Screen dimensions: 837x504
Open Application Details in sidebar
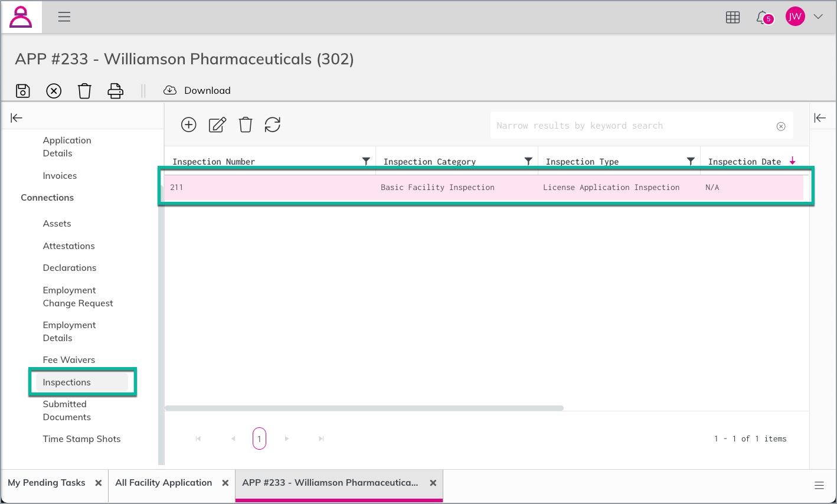[x=67, y=147]
